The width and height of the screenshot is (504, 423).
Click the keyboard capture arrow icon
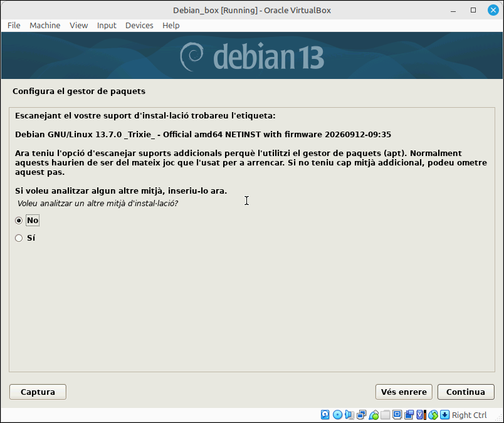(x=445, y=415)
